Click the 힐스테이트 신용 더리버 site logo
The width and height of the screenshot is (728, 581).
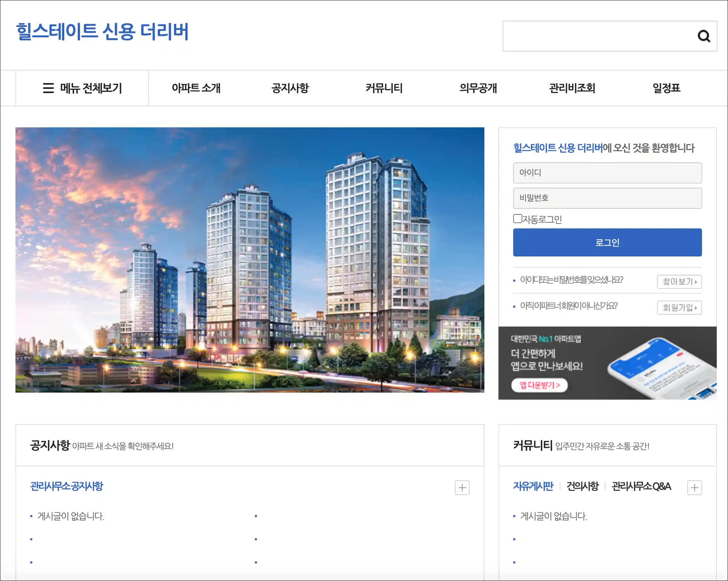pyautogui.click(x=102, y=32)
